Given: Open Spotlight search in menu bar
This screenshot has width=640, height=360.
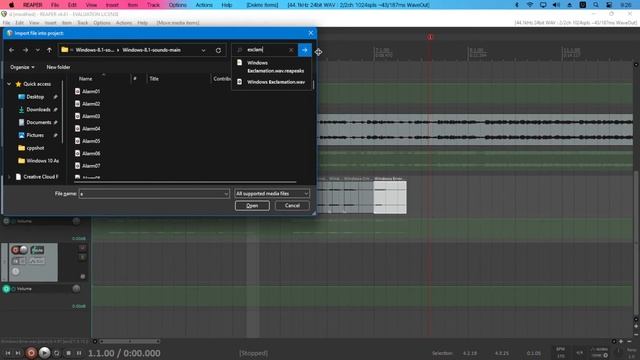Looking at the screenshot, I should pos(596,5).
